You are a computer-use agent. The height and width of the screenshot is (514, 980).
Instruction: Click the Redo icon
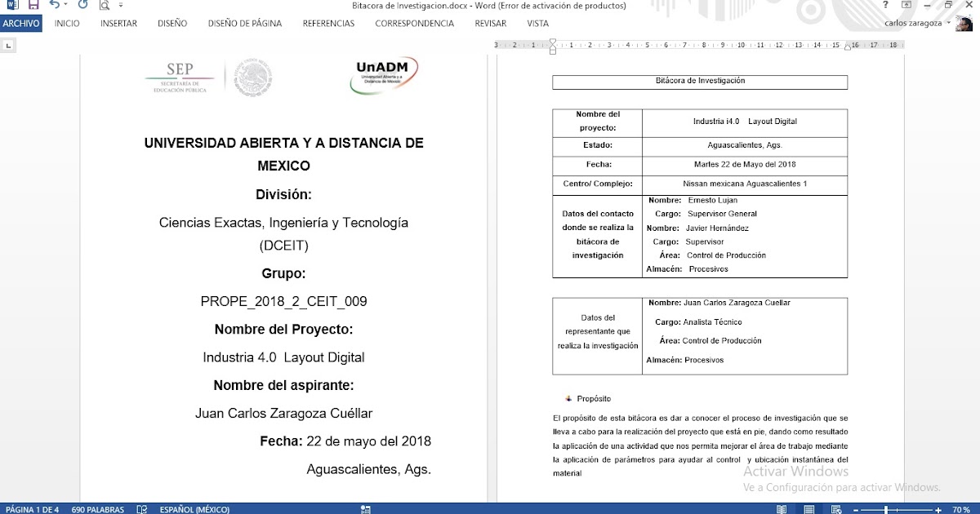click(82, 4)
